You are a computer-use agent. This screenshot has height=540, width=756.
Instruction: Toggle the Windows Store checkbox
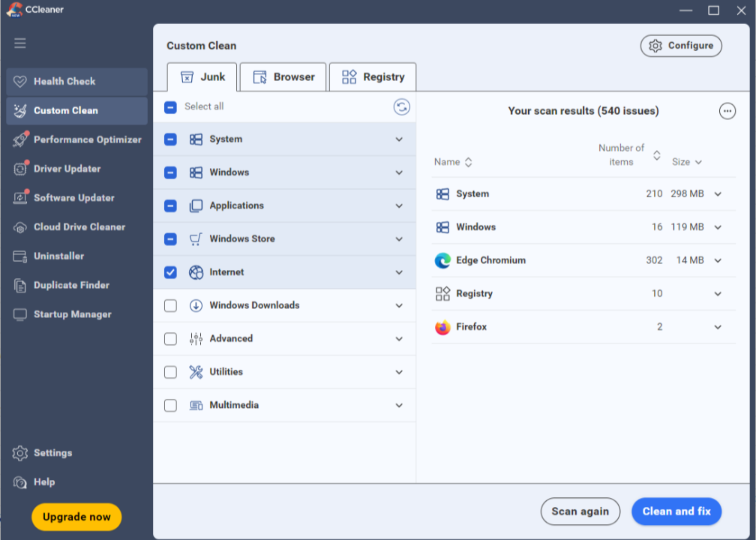point(170,239)
